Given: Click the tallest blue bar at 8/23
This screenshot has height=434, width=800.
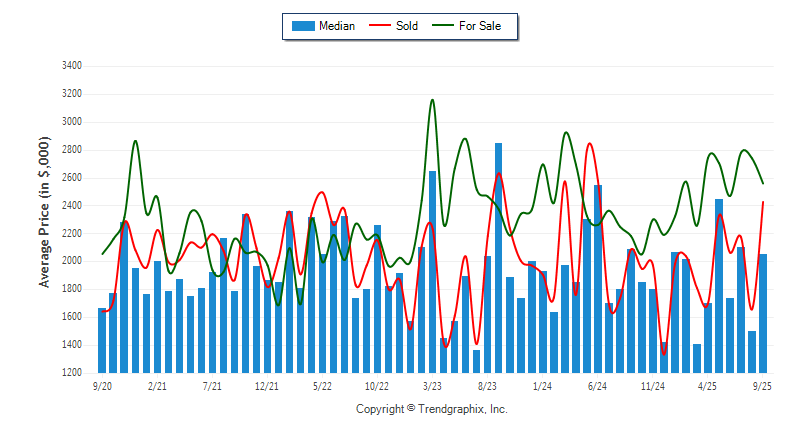Looking at the screenshot, I should point(498,258).
